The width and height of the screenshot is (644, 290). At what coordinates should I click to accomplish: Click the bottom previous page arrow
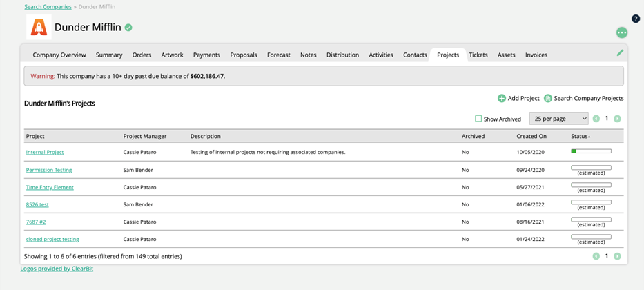(x=596, y=256)
